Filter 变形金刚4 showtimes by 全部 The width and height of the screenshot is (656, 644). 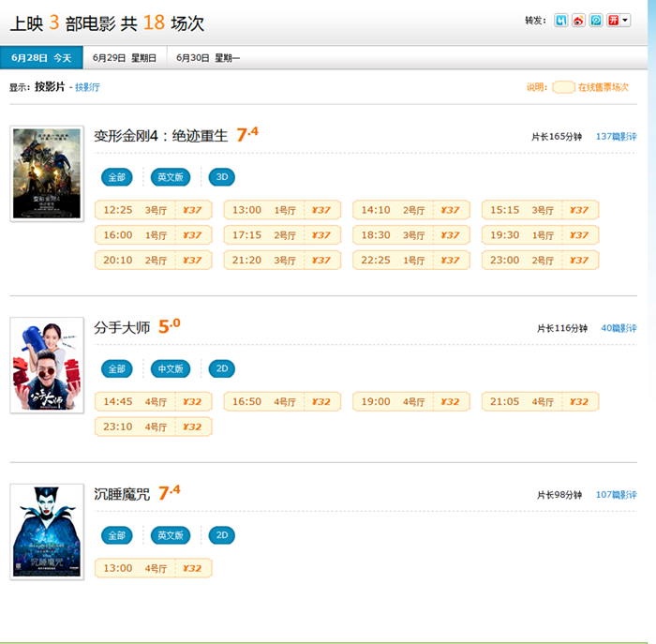pyautogui.click(x=117, y=177)
